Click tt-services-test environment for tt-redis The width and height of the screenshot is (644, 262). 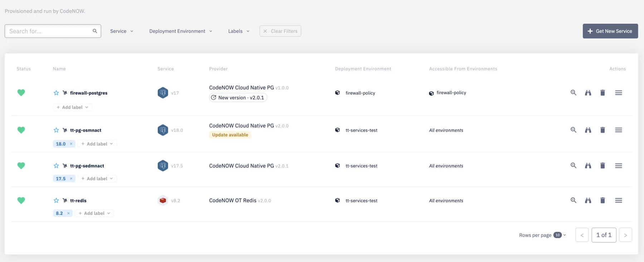tap(361, 201)
